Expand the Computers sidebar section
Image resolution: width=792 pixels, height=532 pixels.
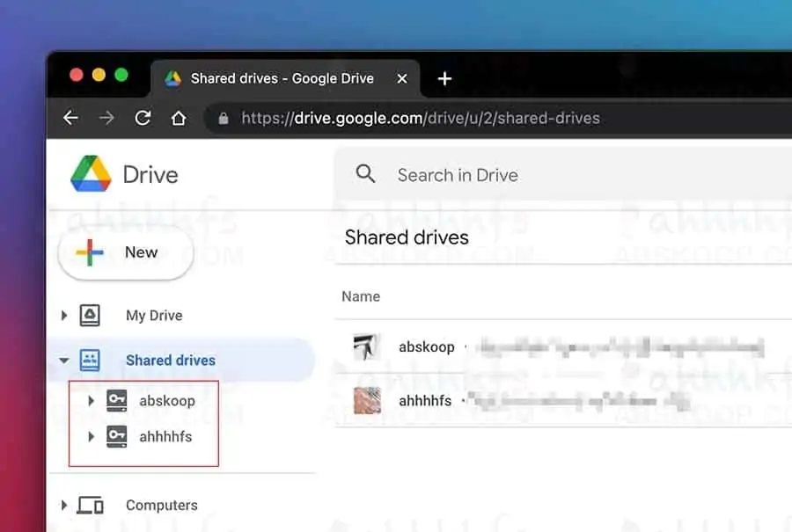[63, 504]
